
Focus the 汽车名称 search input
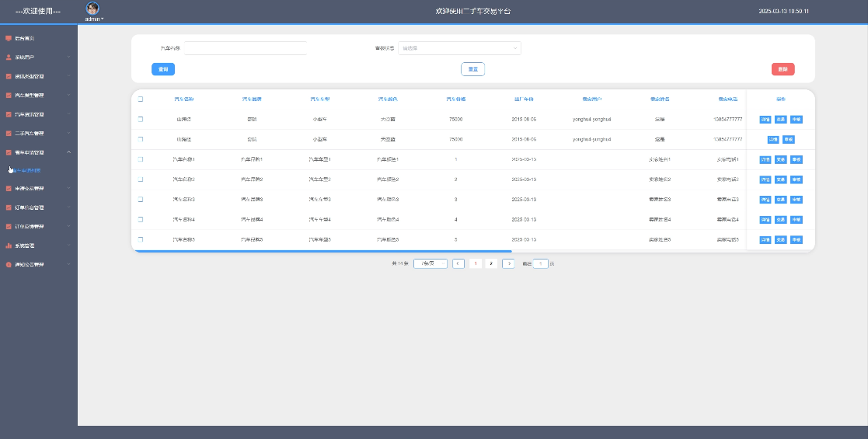[246, 48]
